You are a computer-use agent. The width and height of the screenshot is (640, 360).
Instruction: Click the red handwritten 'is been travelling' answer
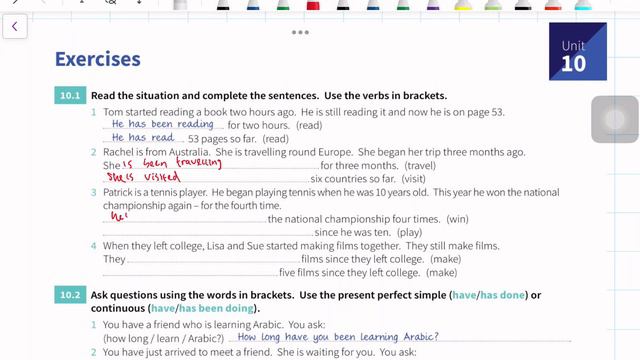pyautogui.click(x=172, y=164)
